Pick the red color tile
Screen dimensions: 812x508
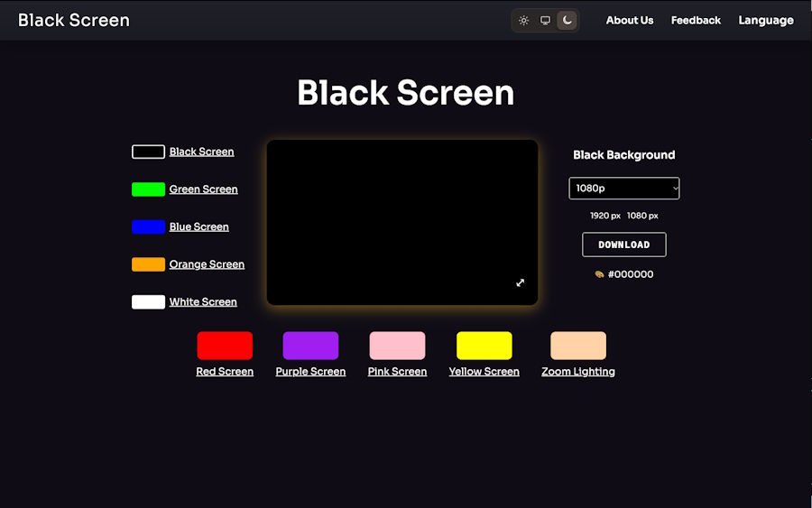tap(225, 346)
